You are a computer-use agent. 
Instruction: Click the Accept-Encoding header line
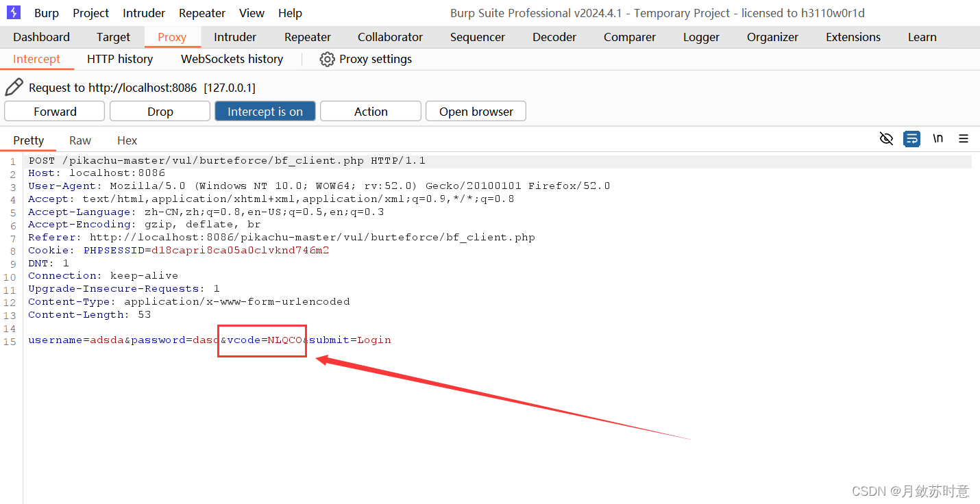click(x=145, y=224)
